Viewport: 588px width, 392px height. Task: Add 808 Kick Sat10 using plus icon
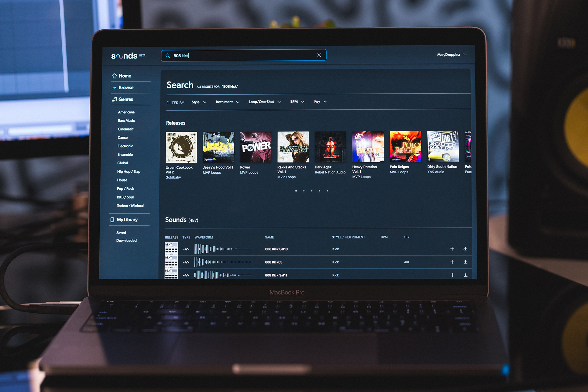(x=452, y=249)
